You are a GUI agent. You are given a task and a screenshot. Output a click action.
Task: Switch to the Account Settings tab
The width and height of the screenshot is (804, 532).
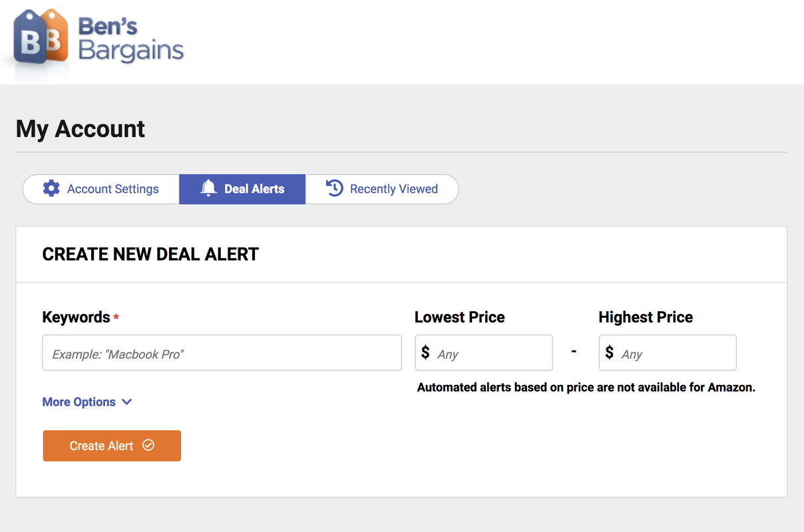click(x=112, y=189)
